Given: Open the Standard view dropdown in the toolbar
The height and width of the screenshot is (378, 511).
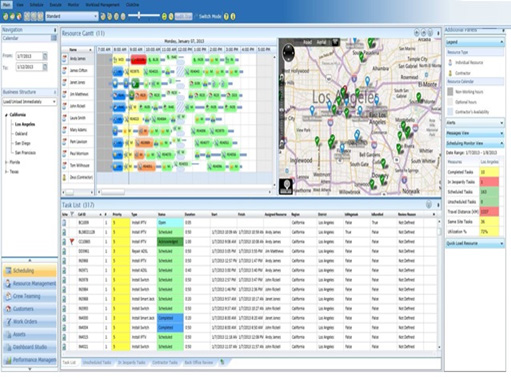Looking at the screenshot, I should 72,16.
